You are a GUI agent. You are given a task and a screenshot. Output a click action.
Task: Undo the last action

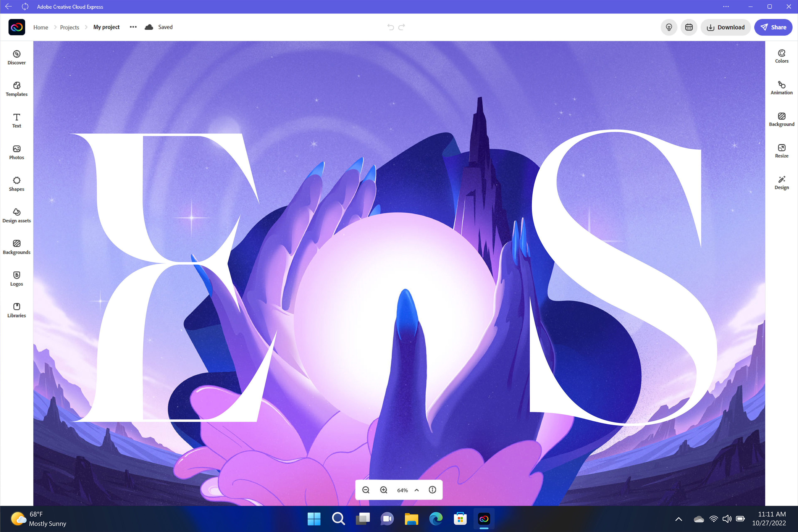[x=390, y=27]
